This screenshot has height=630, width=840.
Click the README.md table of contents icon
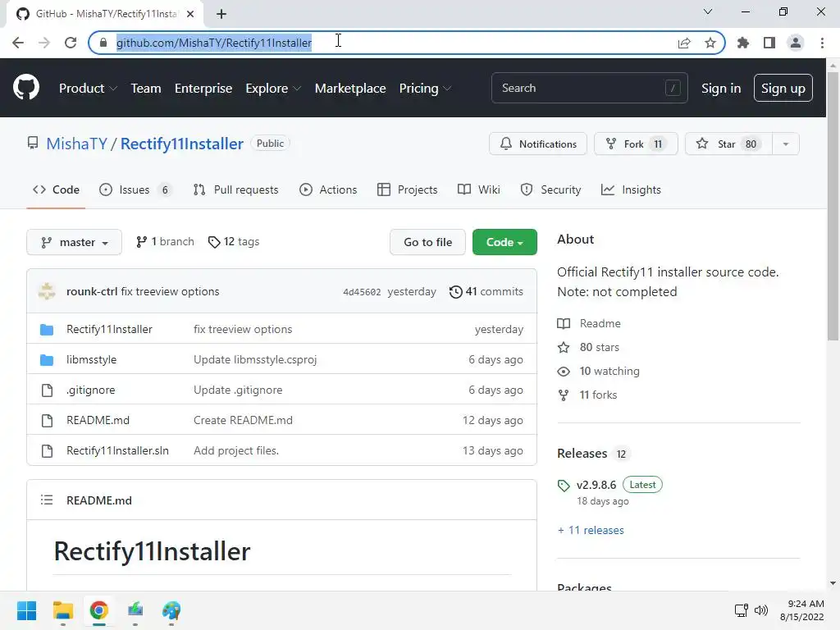pyautogui.click(x=47, y=500)
